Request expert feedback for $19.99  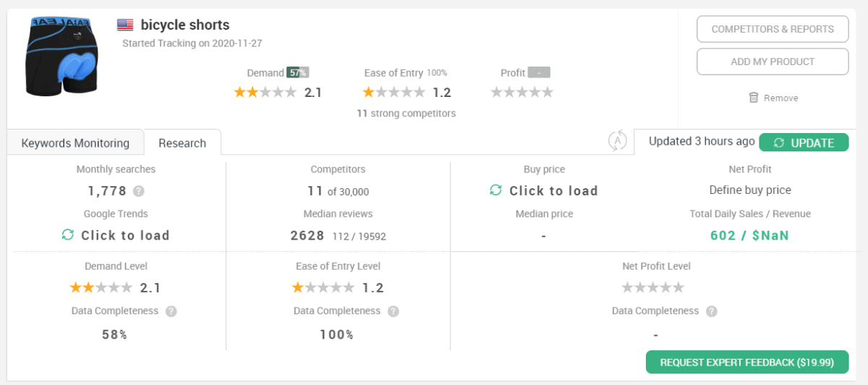point(747,362)
